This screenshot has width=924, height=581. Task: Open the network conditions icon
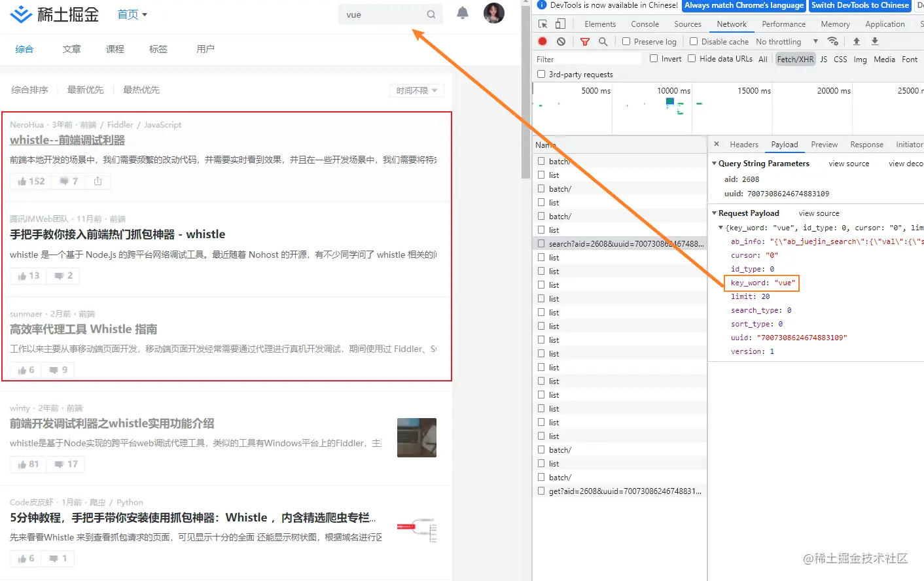832,41
